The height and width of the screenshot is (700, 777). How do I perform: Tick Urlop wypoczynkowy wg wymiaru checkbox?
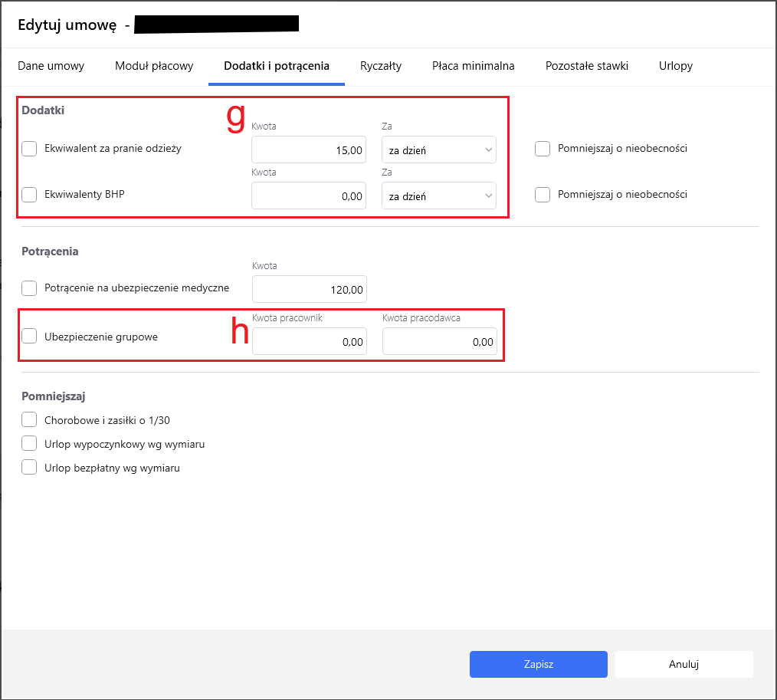(x=29, y=444)
